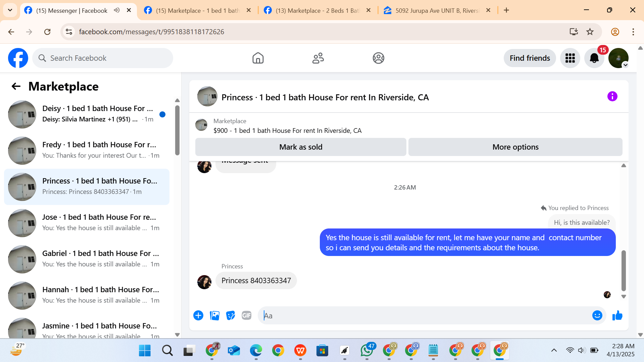Click the browser address bar URL

[151, 32]
